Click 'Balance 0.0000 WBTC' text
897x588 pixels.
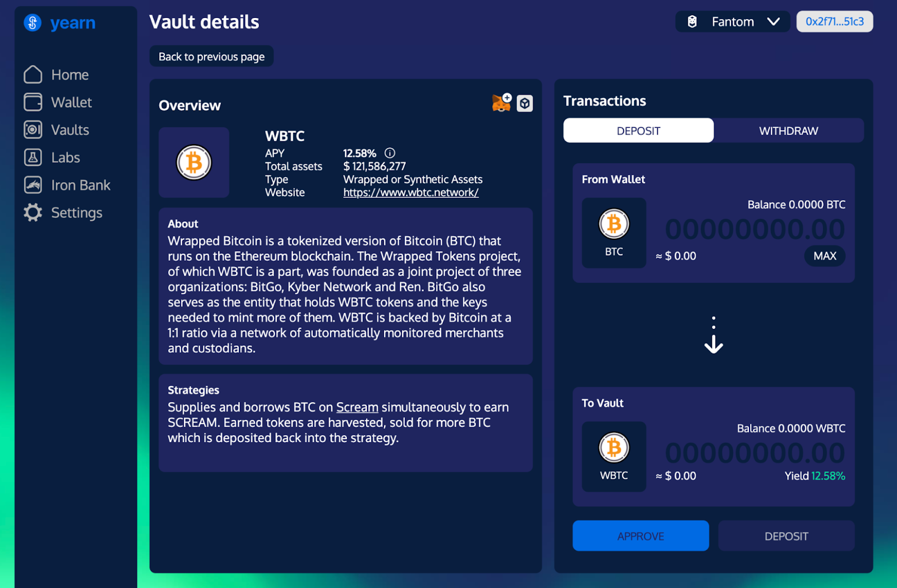791,428
